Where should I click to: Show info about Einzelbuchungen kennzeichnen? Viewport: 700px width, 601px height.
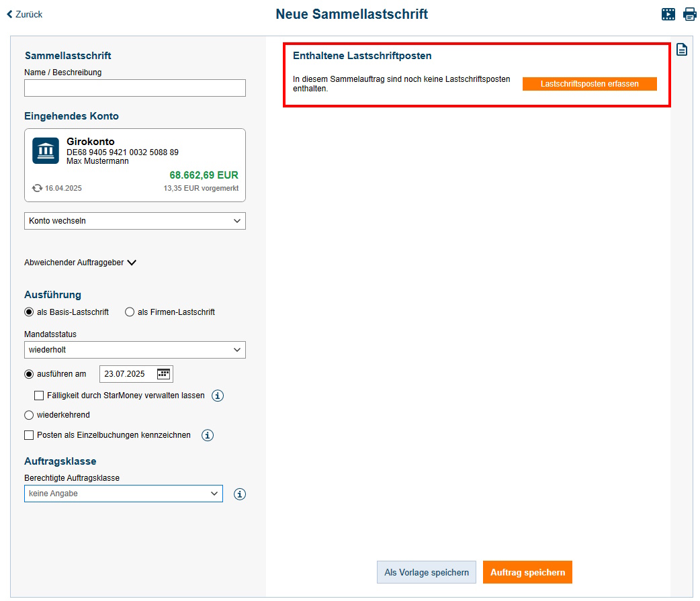(208, 435)
